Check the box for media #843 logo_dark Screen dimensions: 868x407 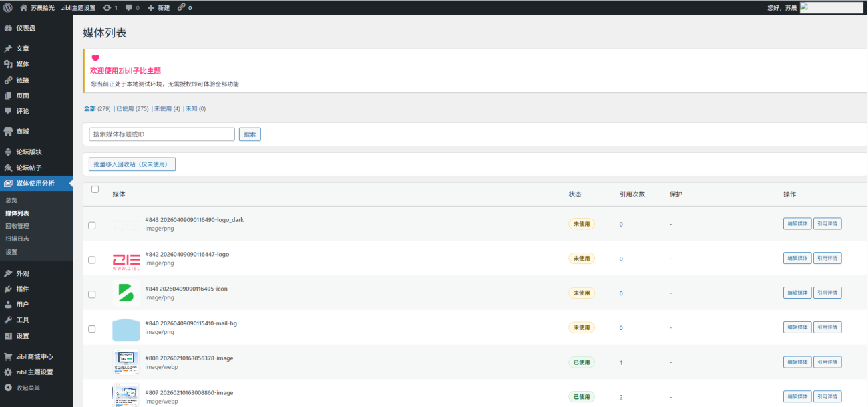92,225
